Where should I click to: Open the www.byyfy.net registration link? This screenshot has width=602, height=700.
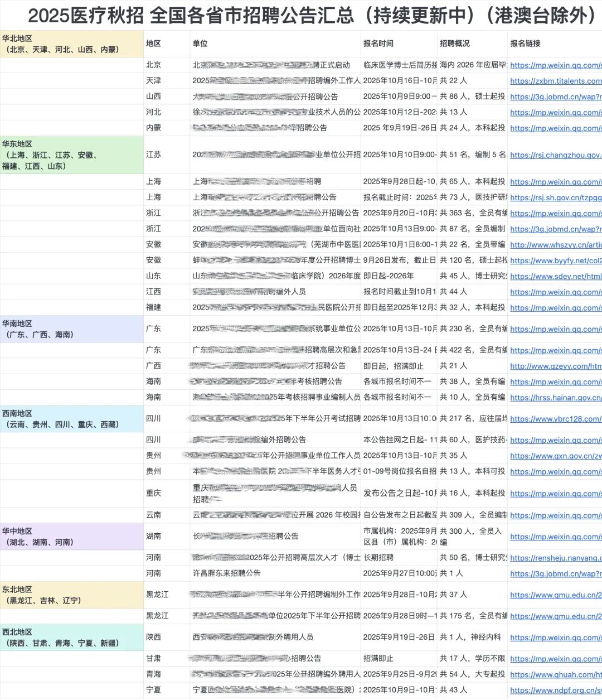[555, 260]
